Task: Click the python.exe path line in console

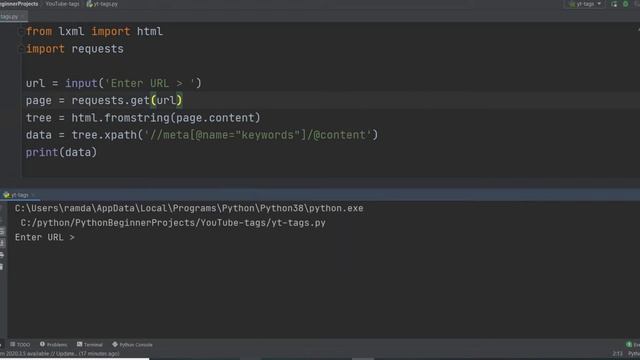Action: pos(189,209)
